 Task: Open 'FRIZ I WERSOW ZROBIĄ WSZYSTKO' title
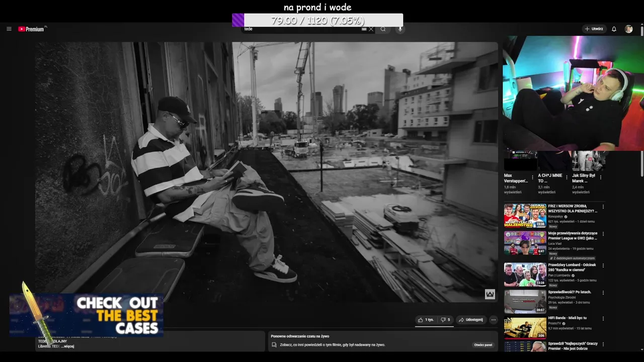(x=573, y=209)
